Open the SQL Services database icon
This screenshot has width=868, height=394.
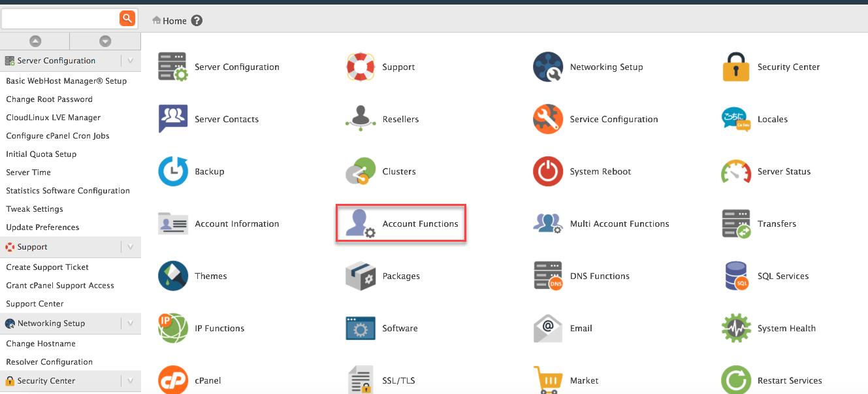pos(736,276)
